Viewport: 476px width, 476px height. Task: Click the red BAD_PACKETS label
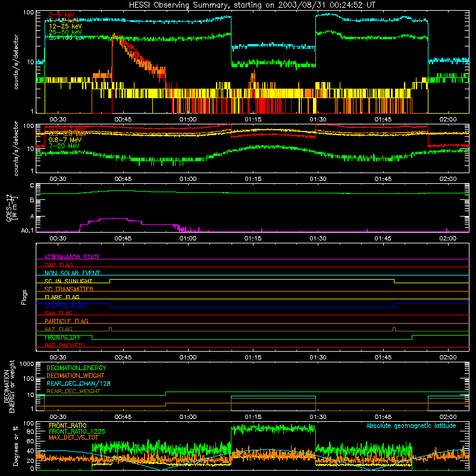(65, 345)
